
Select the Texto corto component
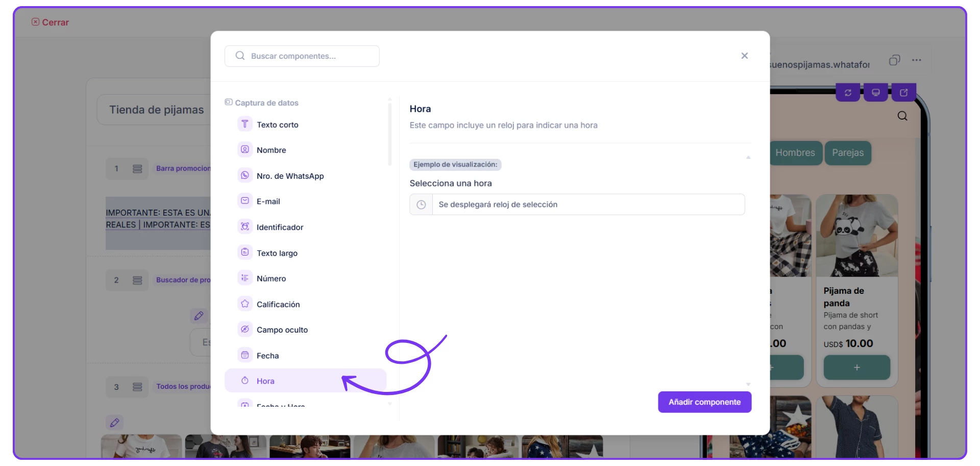277,125
